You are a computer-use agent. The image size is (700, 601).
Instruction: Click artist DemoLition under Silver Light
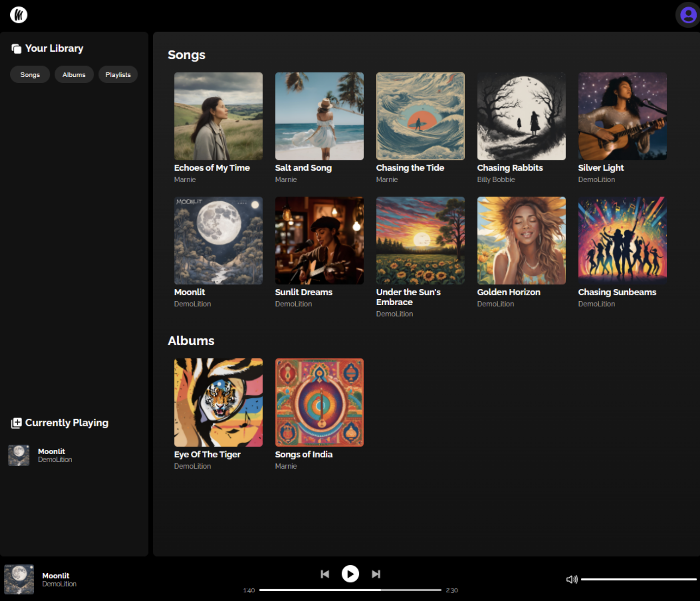click(597, 180)
